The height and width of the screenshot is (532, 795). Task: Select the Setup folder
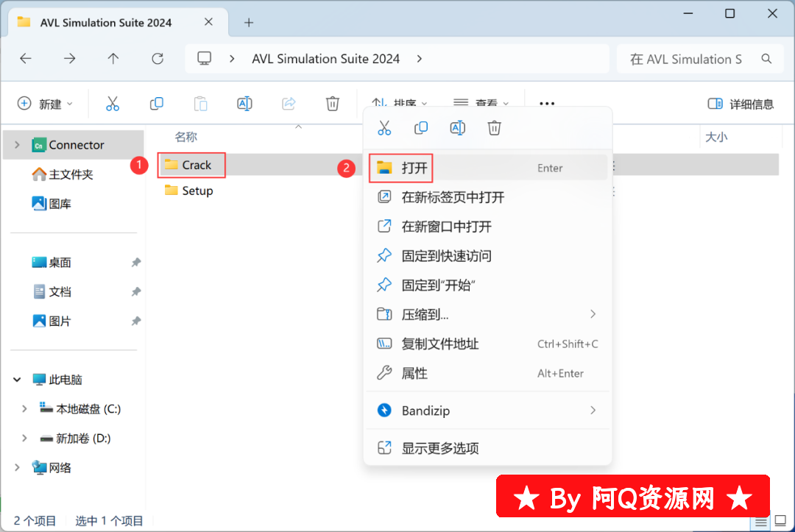[188, 191]
